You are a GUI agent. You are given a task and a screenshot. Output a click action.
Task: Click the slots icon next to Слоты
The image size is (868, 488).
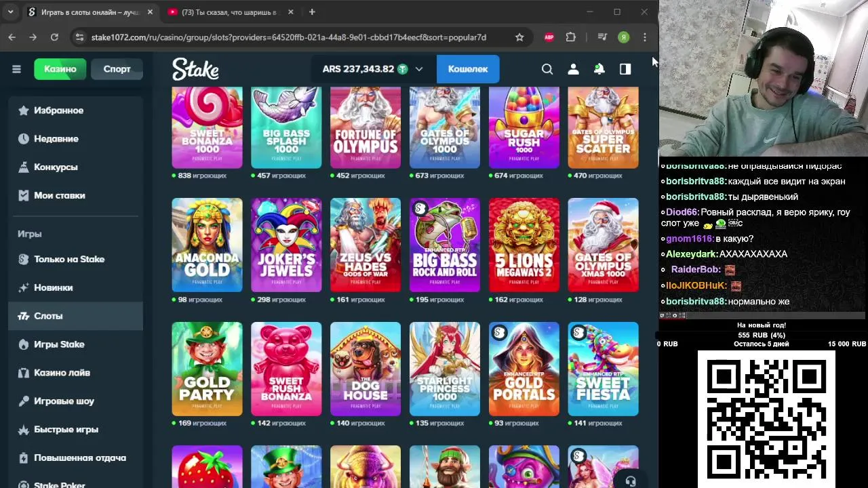(x=24, y=317)
